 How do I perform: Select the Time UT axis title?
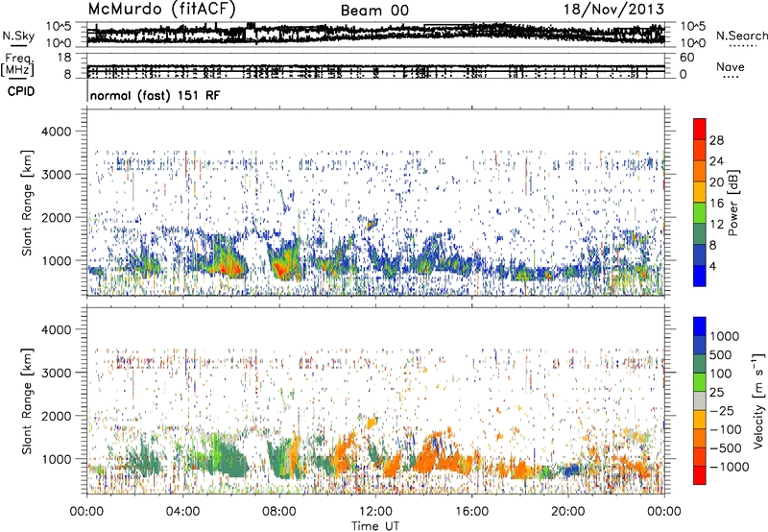click(x=375, y=526)
